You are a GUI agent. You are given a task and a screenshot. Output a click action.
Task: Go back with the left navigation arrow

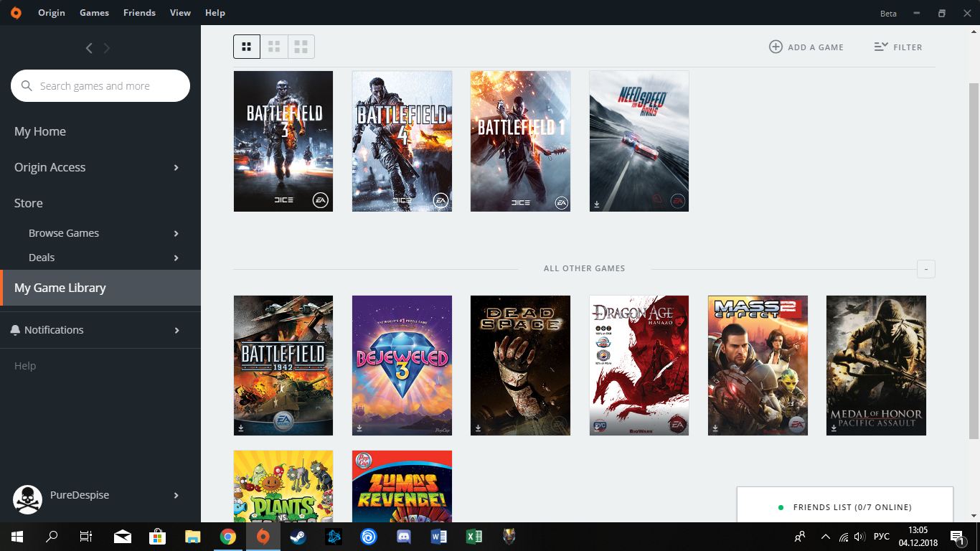89,48
